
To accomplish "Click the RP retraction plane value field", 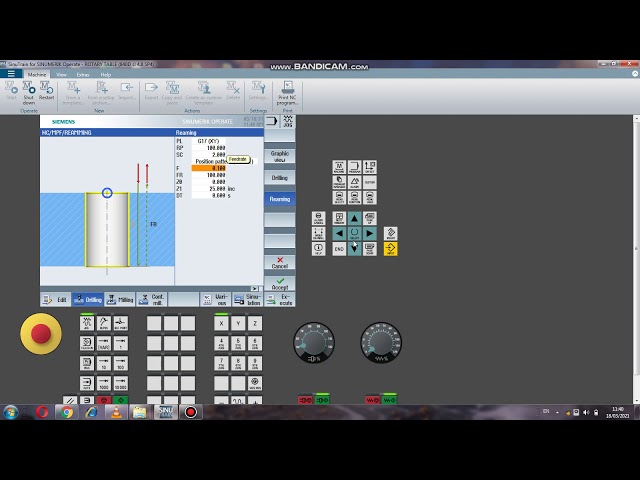I will point(209,148).
